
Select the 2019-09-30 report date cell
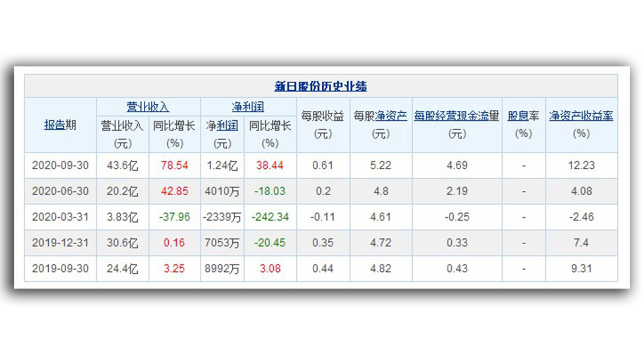pos(60,268)
